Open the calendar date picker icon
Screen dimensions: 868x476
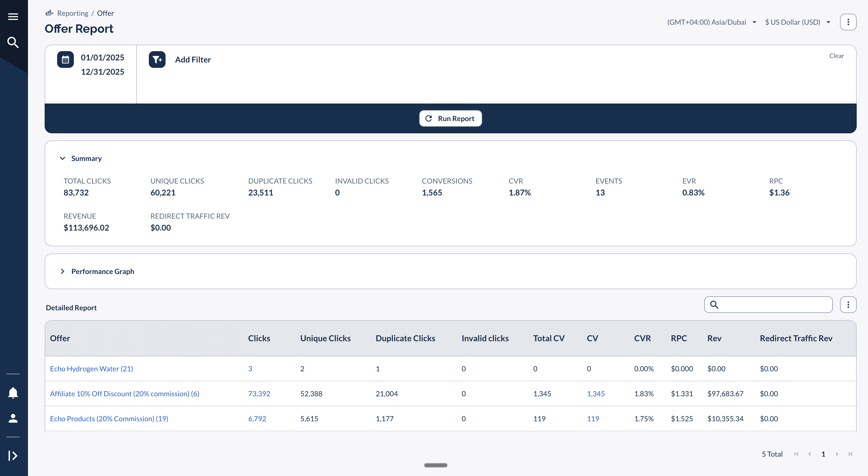pyautogui.click(x=65, y=59)
